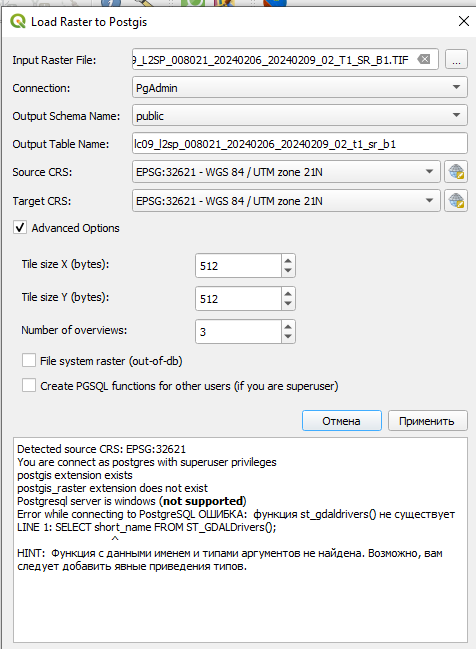Open the Connection dropdown showing PgAdmin
The image size is (476, 649).
[x=300, y=87]
